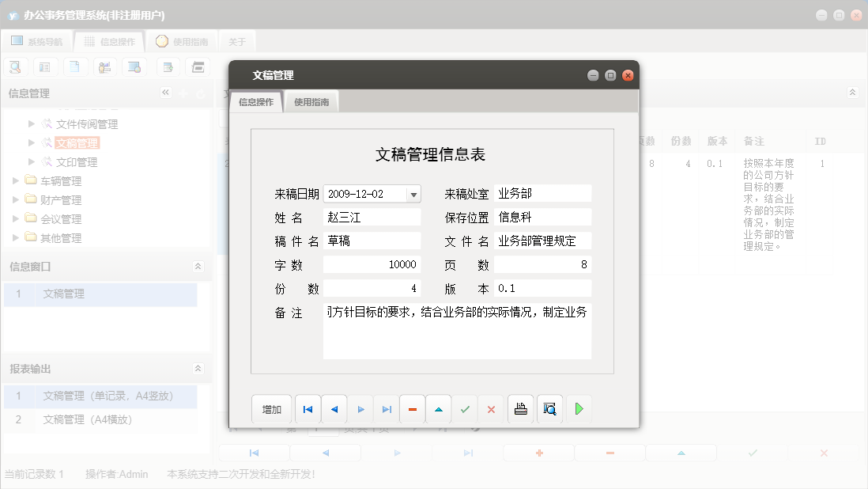
Task: Open print preview in the dialog toolbar
Action: point(549,408)
